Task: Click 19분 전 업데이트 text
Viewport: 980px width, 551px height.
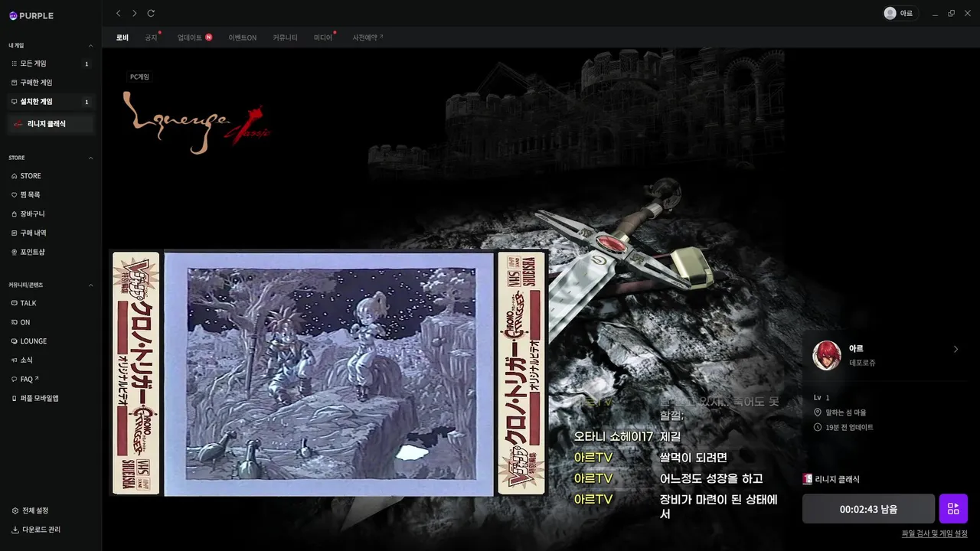Action: click(x=849, y=427)
